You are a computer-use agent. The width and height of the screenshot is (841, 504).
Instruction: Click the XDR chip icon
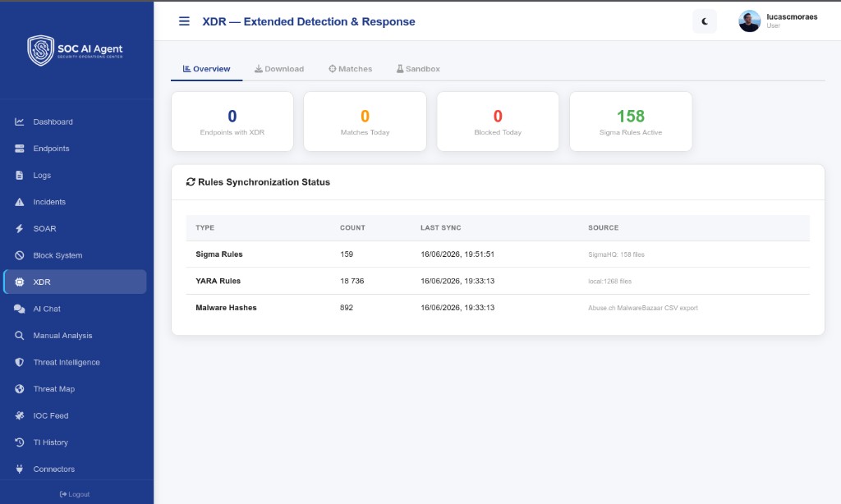(20, 282)
